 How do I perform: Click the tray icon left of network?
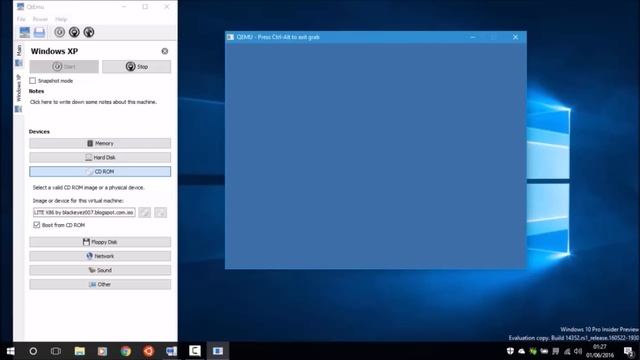point(556,351)
